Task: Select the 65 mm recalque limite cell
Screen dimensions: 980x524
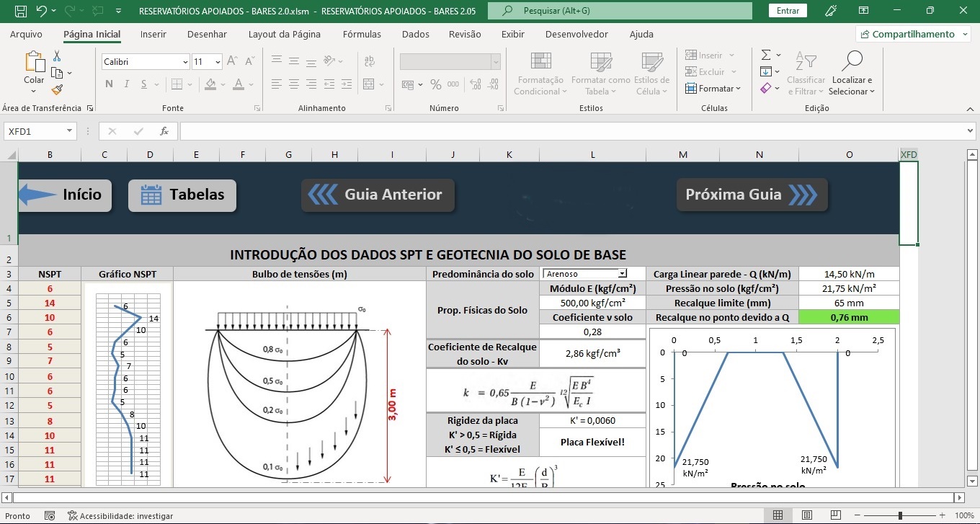Action: click(x=849, y=303)
